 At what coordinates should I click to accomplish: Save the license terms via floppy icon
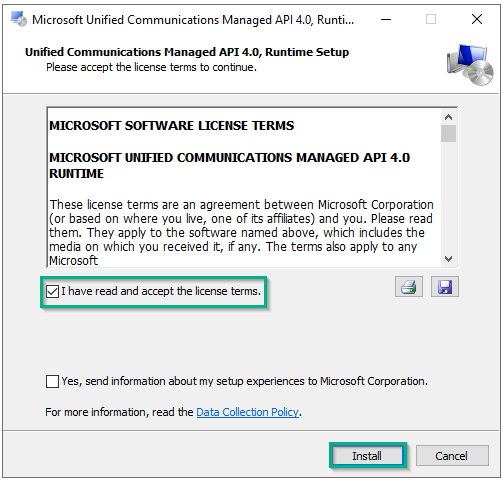coord(445,287)
